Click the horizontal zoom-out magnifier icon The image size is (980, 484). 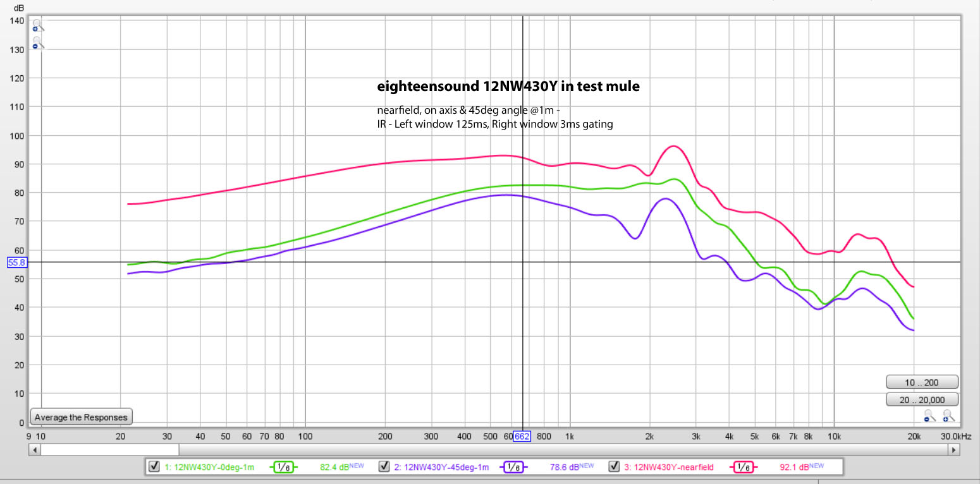[x=929, y=415]
